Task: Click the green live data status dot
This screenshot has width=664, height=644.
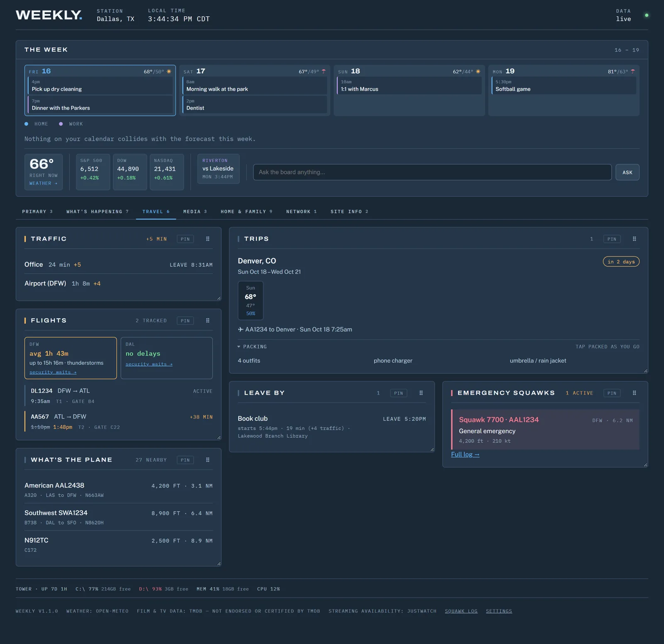Action: coord(646,15)
